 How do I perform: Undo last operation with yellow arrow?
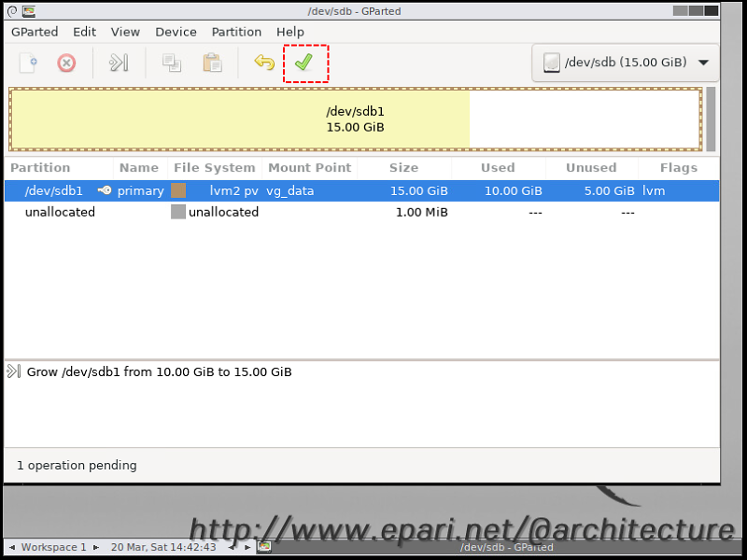[264, 63]
